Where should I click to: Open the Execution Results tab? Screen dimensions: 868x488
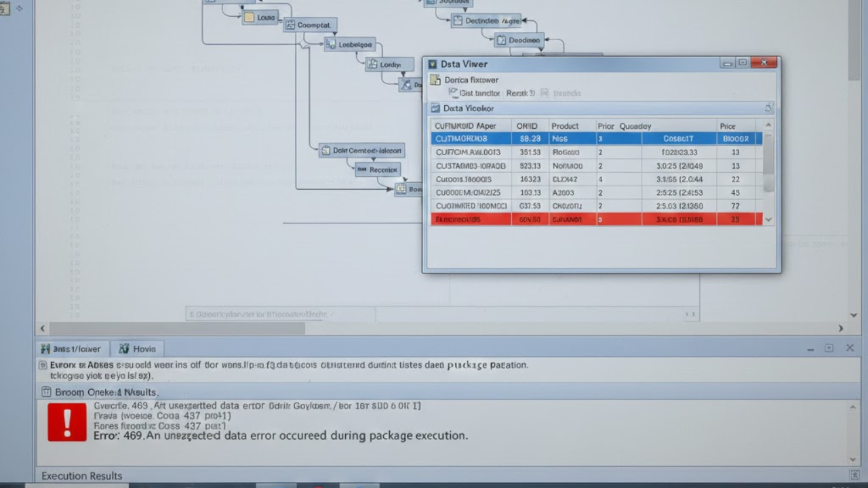[81, 475]
